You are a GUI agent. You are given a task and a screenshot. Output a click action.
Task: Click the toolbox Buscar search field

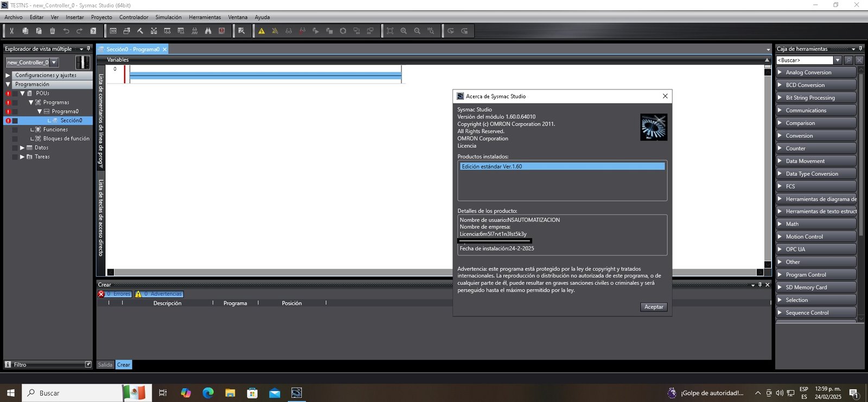coord(805,60)
